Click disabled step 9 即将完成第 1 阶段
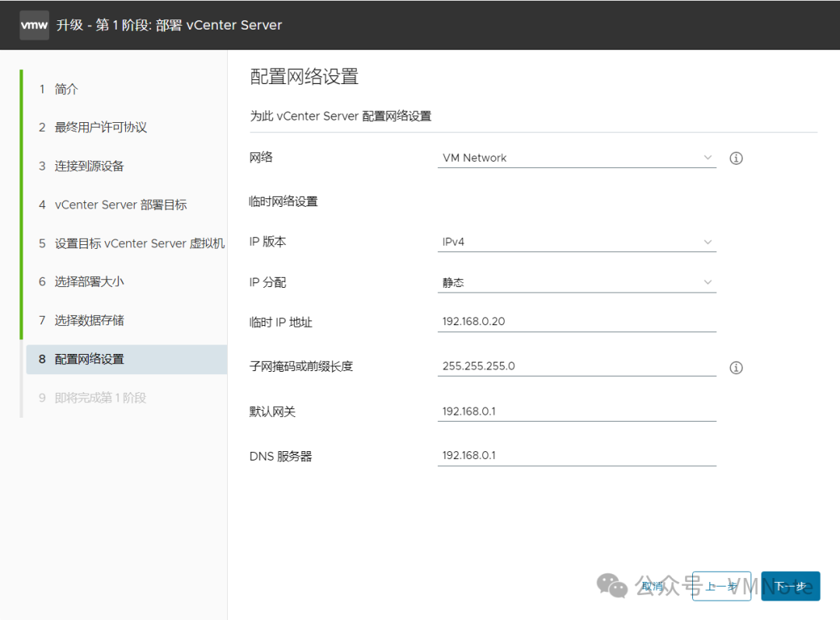Image resolution: width=840 pixels, height=620 pixels. coord(93,398)
